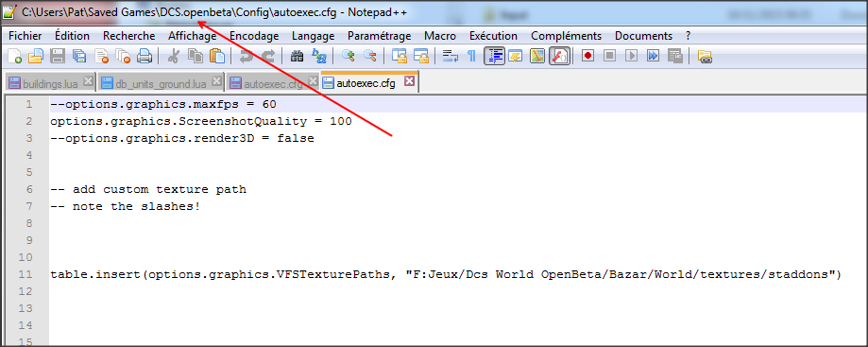Save the current recorded macro icon

(x=674, y=56)
